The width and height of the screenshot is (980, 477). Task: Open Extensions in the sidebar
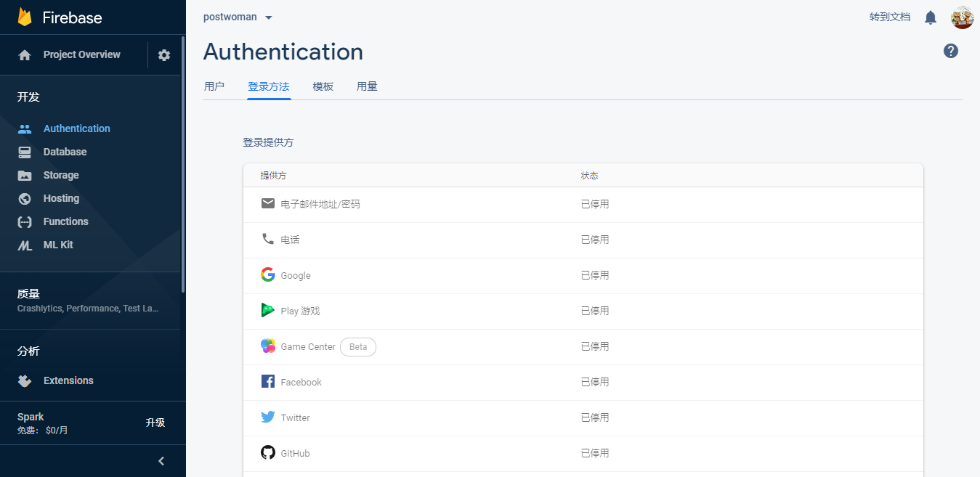tap(68, 380)
